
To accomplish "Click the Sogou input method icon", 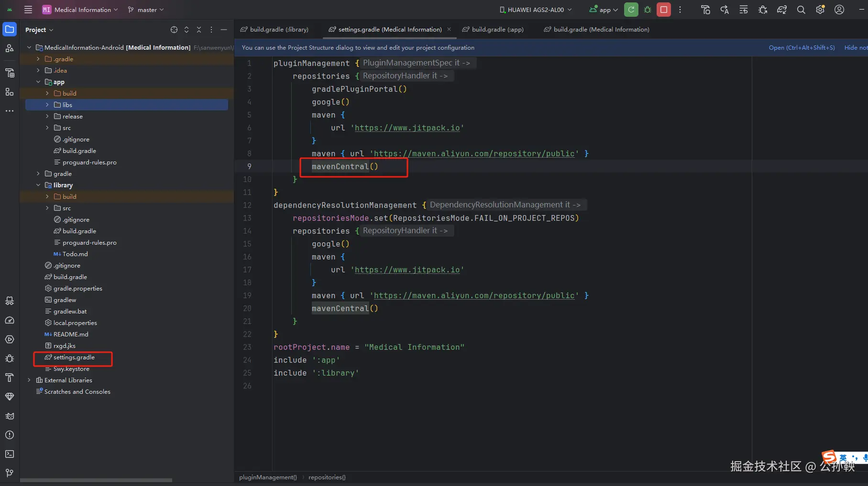I will tap(829, 457).
